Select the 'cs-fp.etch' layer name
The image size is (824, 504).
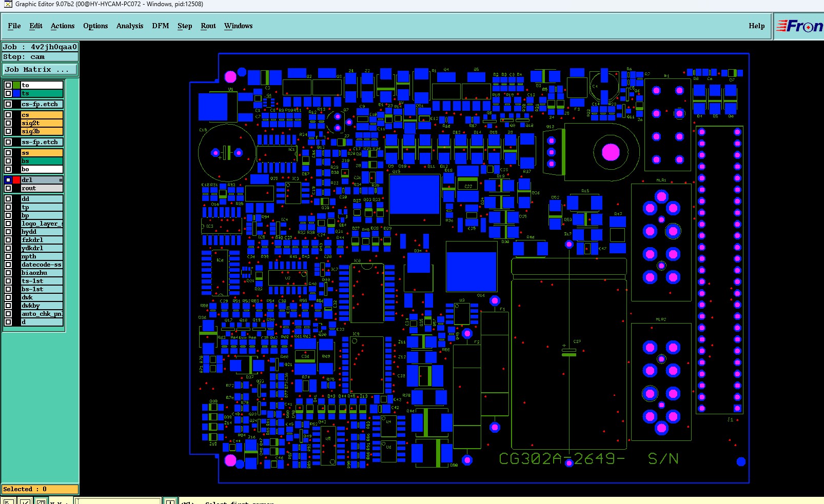(42, 104)
